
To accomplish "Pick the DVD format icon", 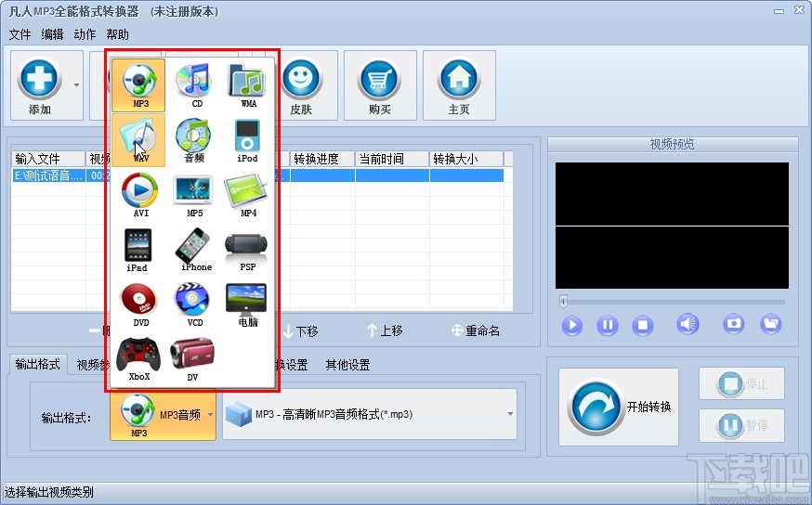I will (139, 304).
